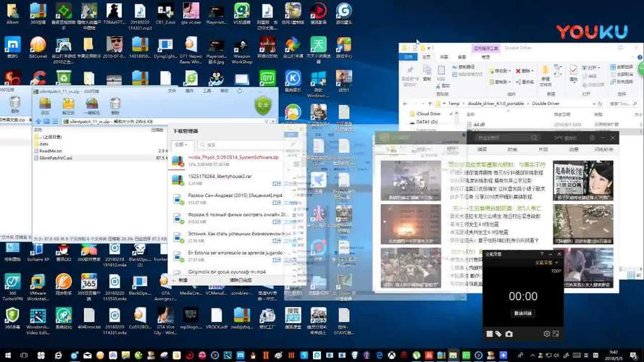
Task: Click Cut in the Explorer ribbon
Action: (x=443, y=85)
